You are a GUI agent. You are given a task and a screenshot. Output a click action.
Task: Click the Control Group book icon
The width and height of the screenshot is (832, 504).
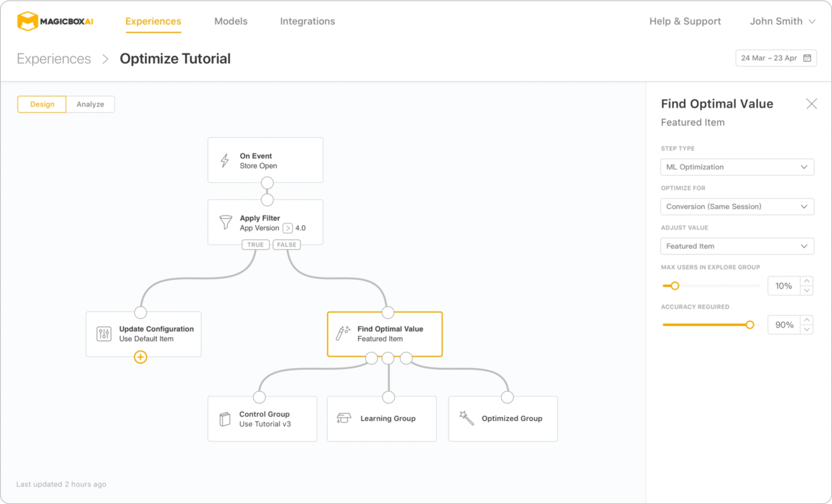pyautogui.click(x=225, y=419)
